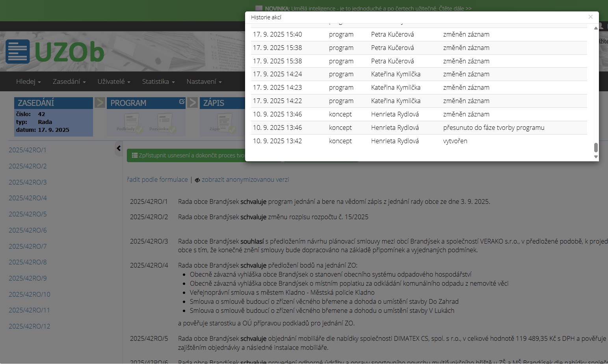This screenshot has width=608, height=364.
Task: Close the Historie akcí dialog
Action: [x=590, y=17]
